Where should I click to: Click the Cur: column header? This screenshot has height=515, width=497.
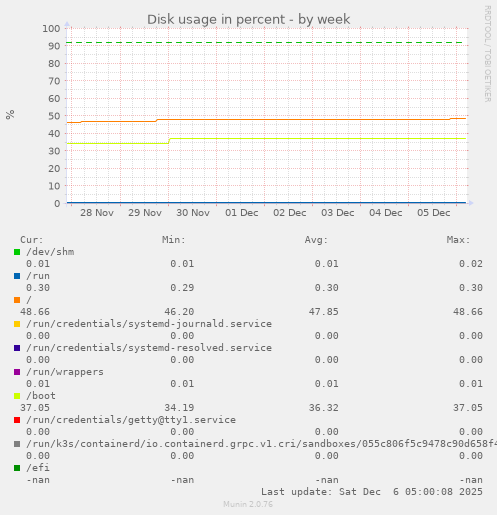point(32,240)
